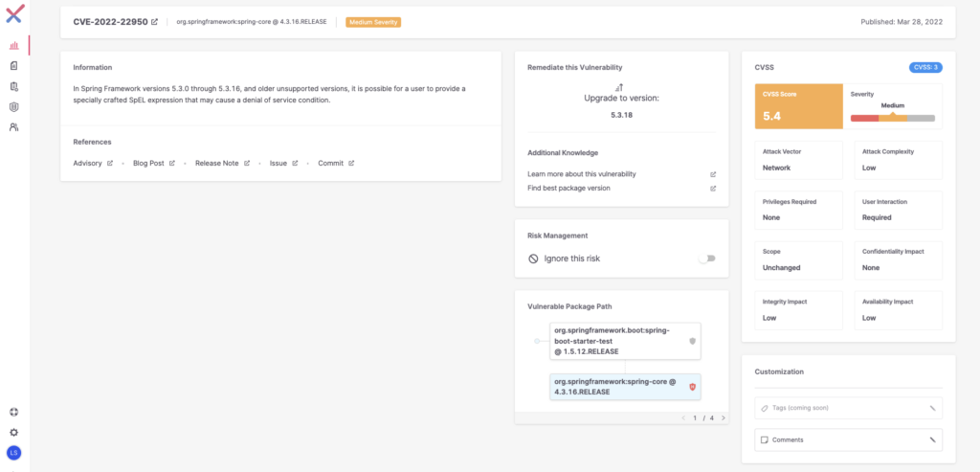The height and width of the screenshot is (472, 980).
Task: Click Find best package version
Action: (x=568, y=189)
